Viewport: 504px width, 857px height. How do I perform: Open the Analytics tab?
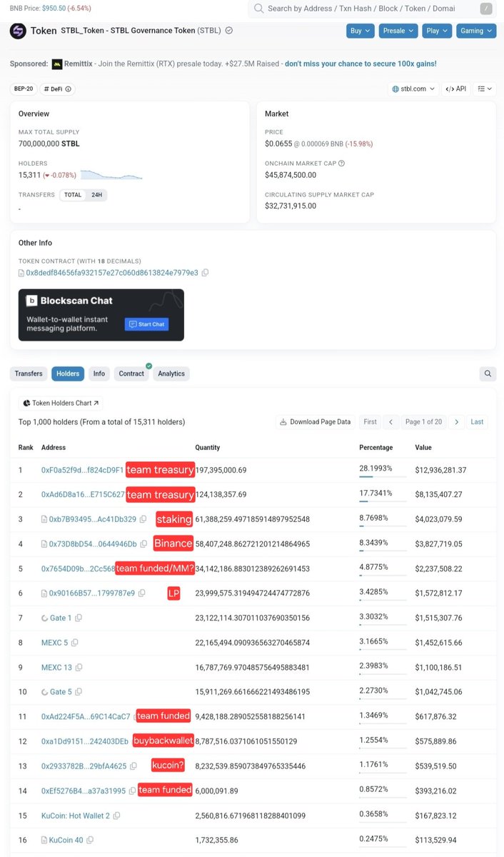[171, 374]
